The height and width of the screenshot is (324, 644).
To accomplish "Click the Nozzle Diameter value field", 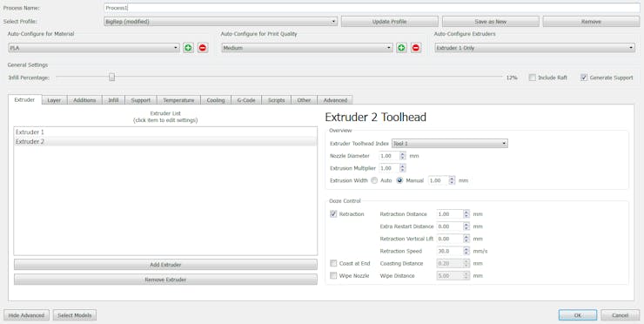I will point(389,156).
